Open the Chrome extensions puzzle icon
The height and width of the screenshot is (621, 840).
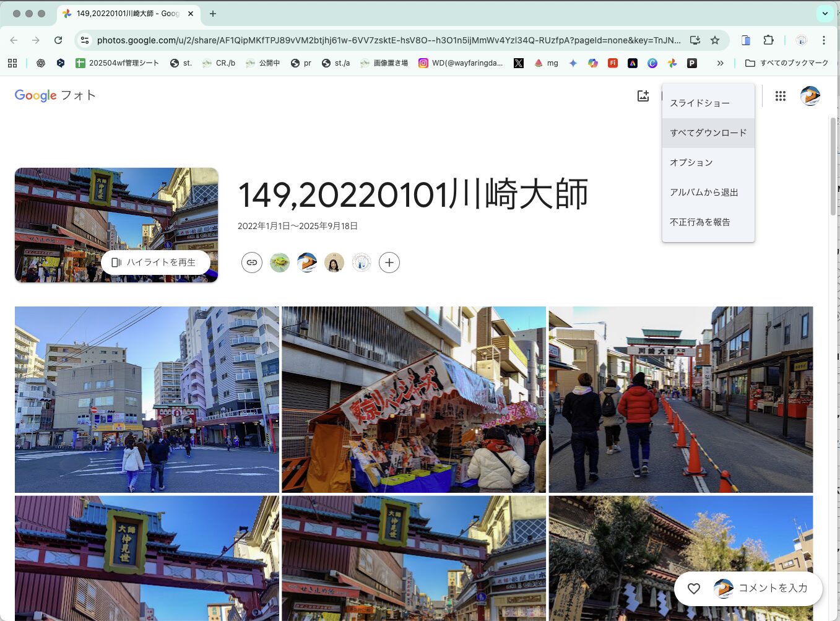click(768, 40)
